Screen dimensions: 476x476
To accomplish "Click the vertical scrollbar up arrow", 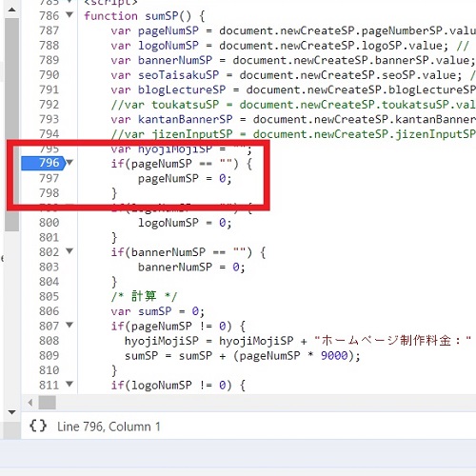I will (12, 10).
